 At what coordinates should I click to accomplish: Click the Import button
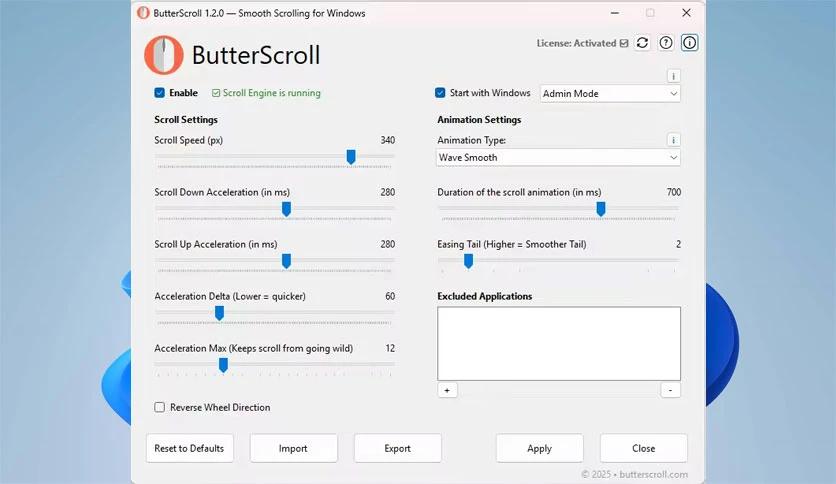click(x=293, y=448)
